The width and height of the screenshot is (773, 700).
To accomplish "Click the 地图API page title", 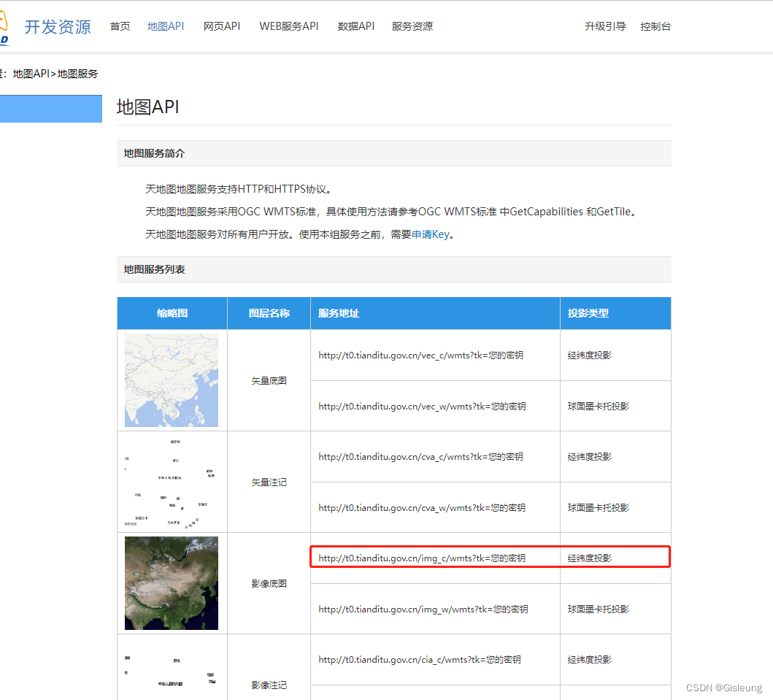I will pos(148,107).
